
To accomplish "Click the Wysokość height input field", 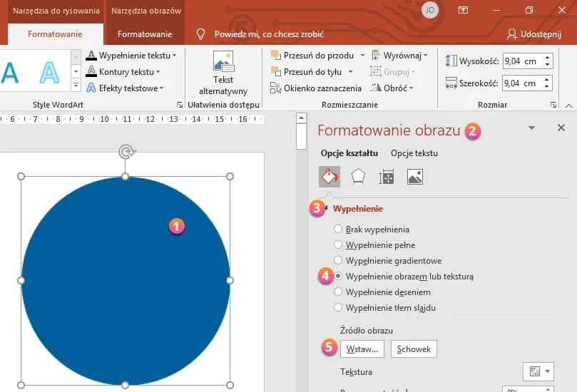I will tap(522, 61).
